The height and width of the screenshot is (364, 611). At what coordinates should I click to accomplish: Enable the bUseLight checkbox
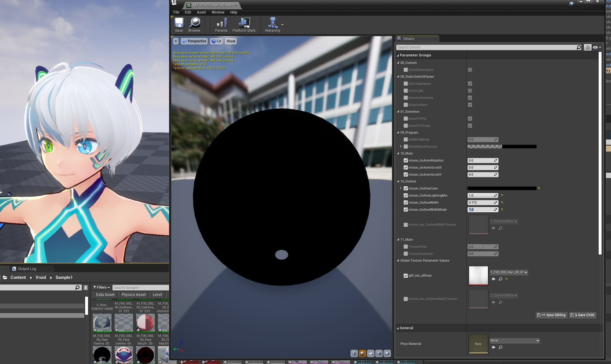click(470, 91)
